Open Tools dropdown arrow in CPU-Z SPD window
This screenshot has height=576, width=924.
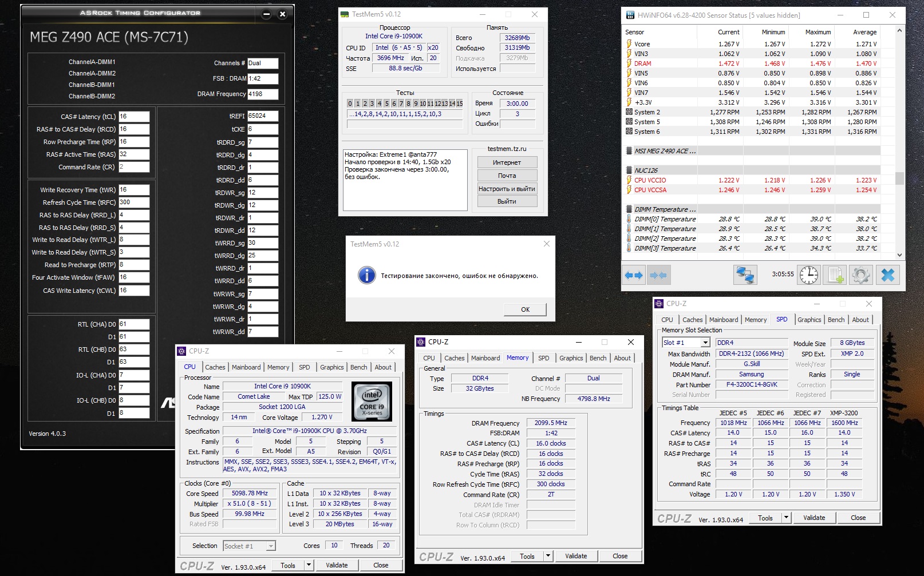point(787,518)
